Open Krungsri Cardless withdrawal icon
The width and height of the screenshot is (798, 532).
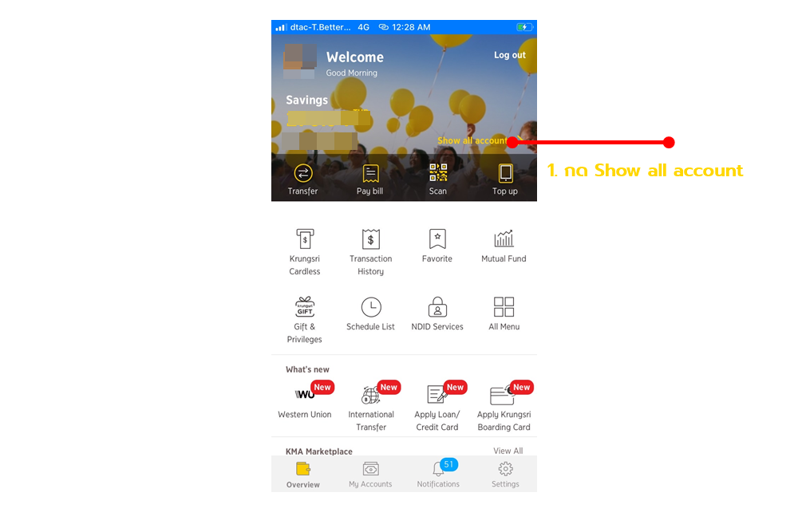pyautogui.click(x=305, y=238)
